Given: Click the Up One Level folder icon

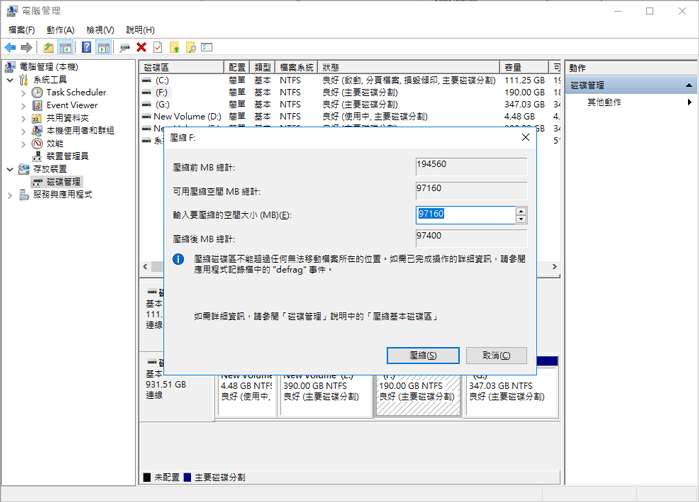Looking at the screenshot, I should 48,47.
